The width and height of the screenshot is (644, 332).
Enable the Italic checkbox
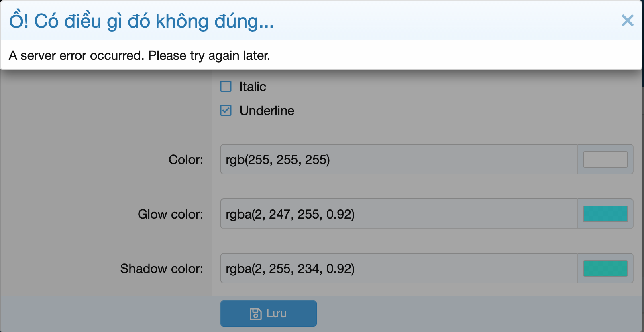tap(226, 86)
